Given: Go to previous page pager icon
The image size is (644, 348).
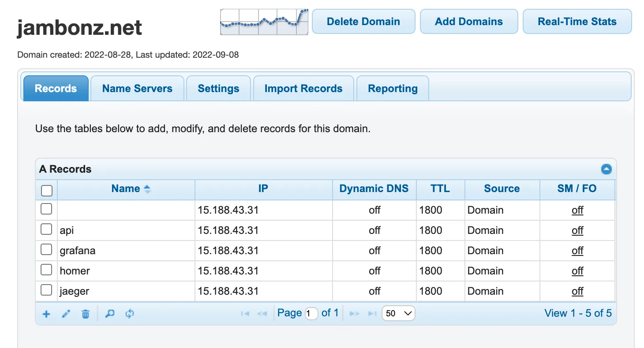Looking at the screenshot, I should pyautogui.click(x=262, y=314).
